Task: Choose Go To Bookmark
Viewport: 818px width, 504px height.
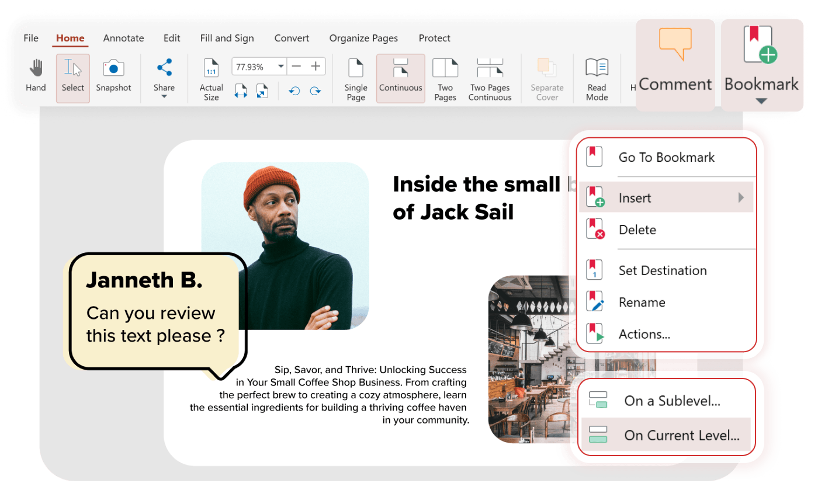Action: [x=667, y=157]
